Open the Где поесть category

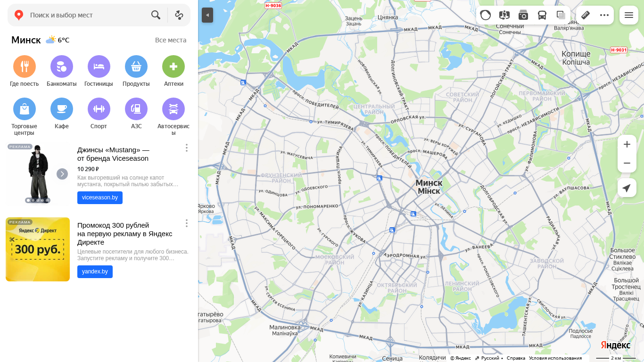tap(25, 66)
